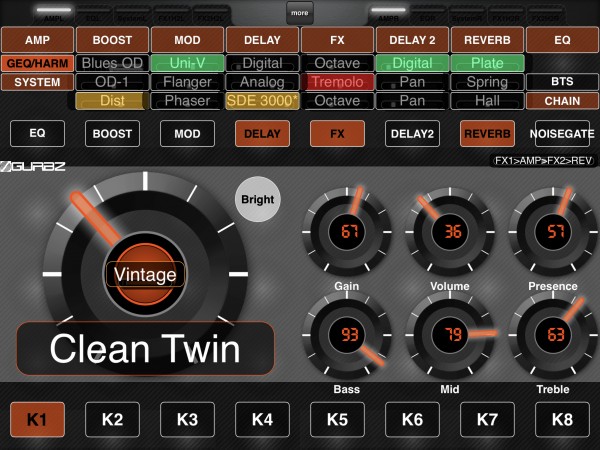Open the CHAIN settings page
This screenshot has height=450, width=600.
click(x=562, y=101)
